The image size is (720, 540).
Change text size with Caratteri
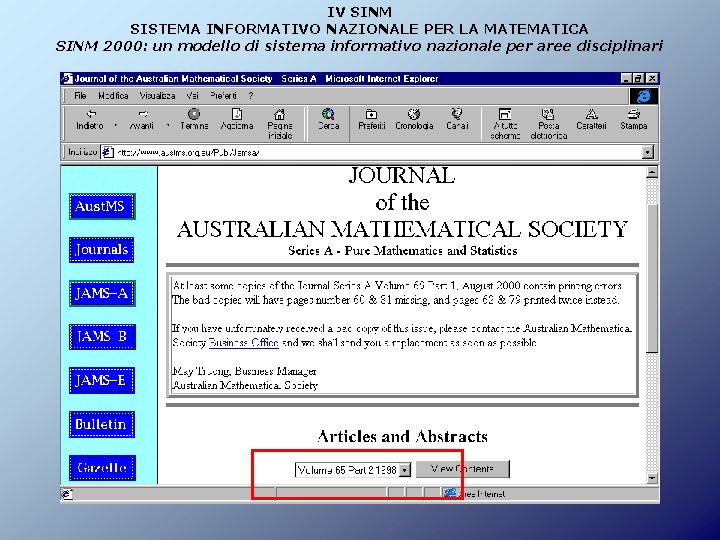coord(591,119)
